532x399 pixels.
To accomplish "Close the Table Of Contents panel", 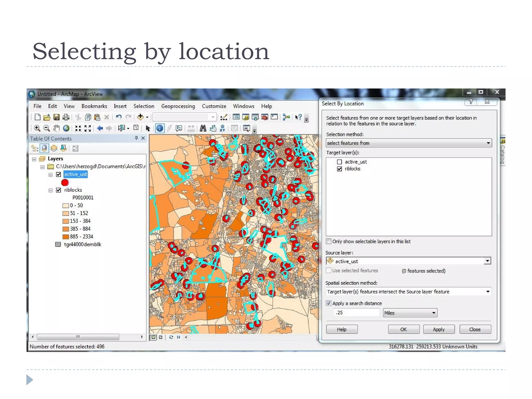I will [x=143, y=138].
